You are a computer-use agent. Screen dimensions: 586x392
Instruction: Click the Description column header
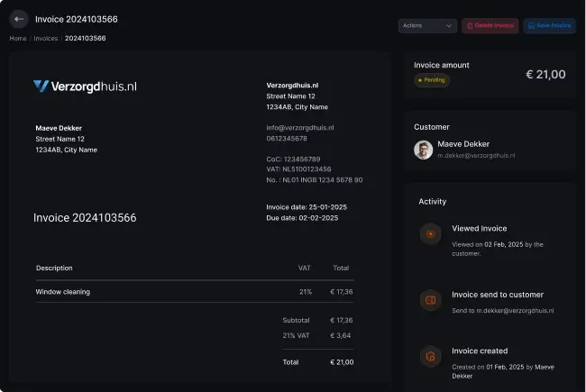click(54, 268)
